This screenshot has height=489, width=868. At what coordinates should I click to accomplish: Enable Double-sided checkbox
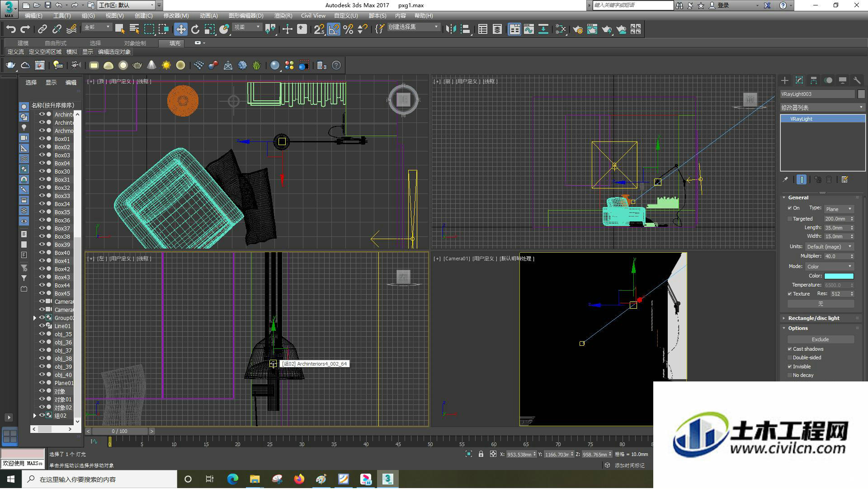[790, 358]
